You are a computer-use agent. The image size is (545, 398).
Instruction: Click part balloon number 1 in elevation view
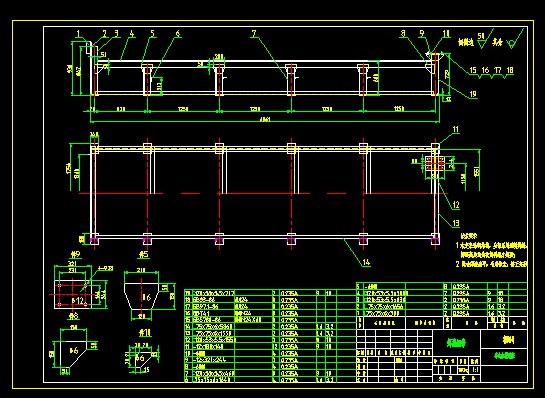[x=79, y=34]
